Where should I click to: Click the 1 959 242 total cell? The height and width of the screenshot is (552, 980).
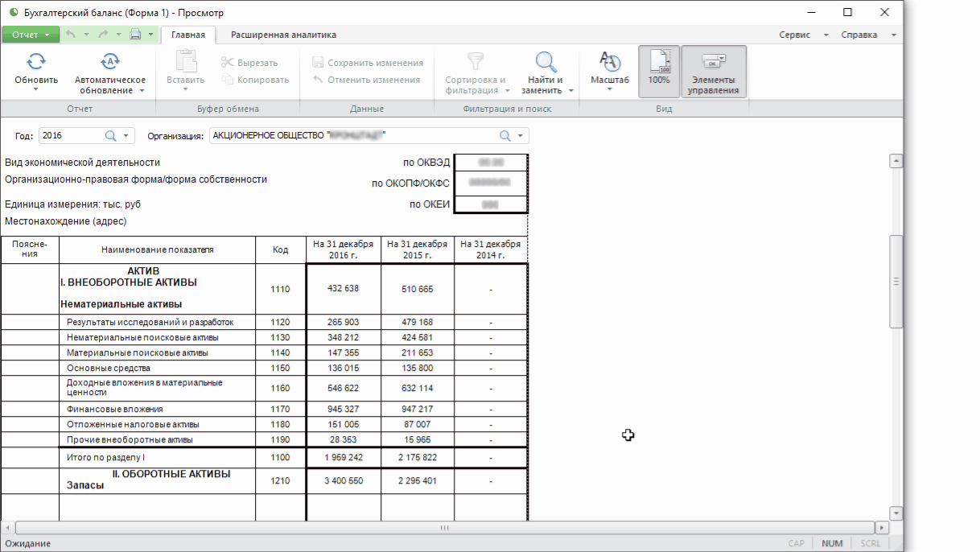point(343,458)
